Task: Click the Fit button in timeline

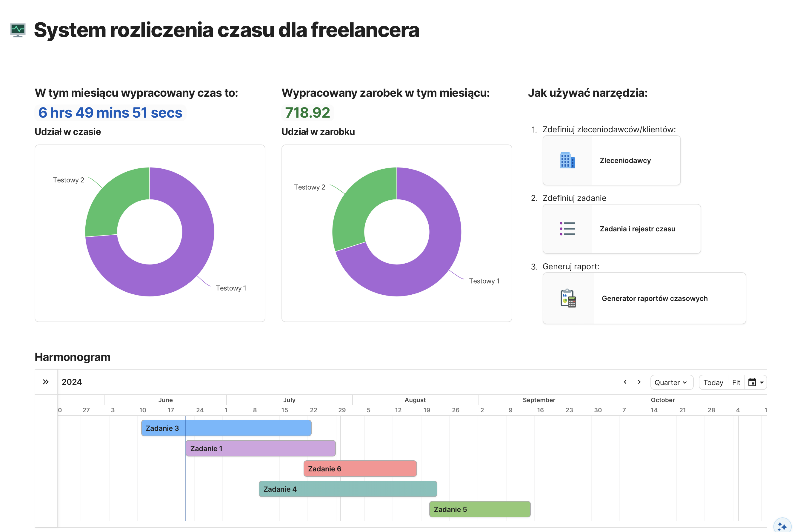Action: pyautogui.click(x=736, y=382)
